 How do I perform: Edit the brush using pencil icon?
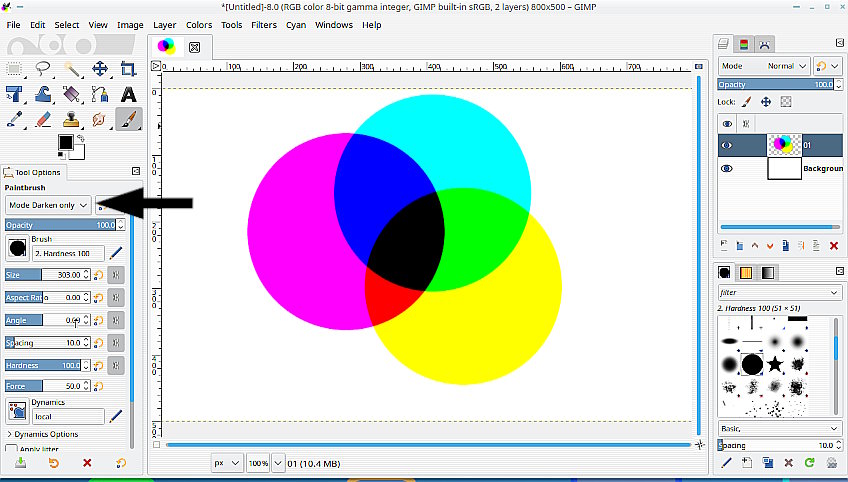pos(116,253)
